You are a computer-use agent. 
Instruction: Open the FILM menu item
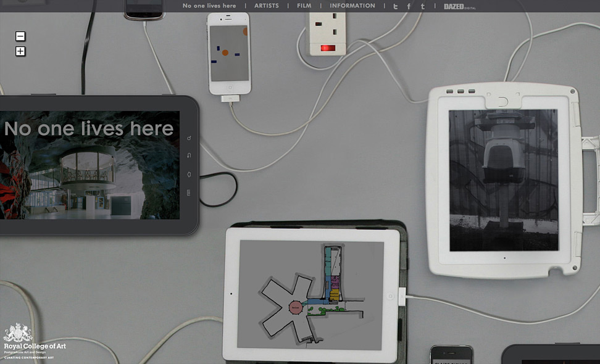click(304, 6)
